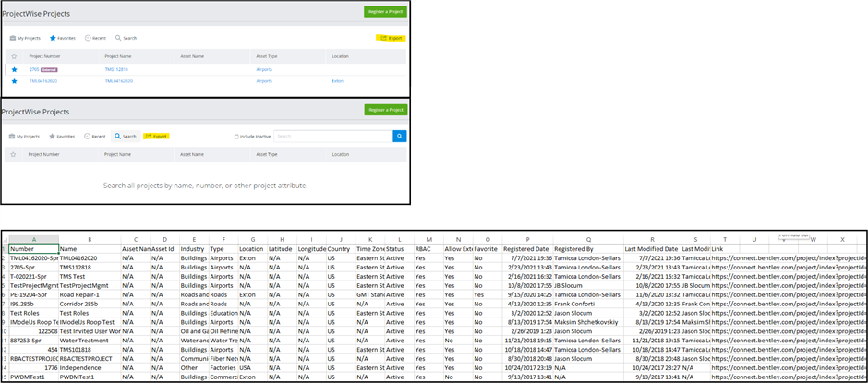
Task: Click the 'Road Repair-1' name cell
Action: 90,296
